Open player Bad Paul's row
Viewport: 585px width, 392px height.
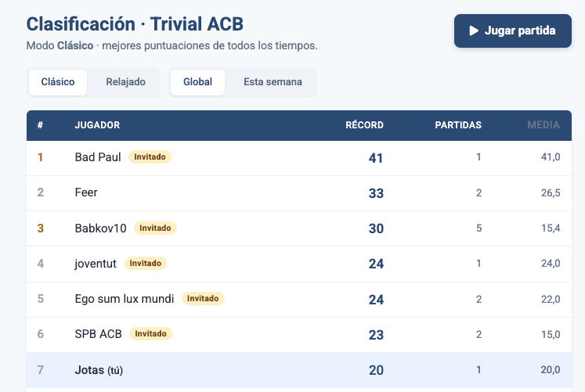pos(98,157)
